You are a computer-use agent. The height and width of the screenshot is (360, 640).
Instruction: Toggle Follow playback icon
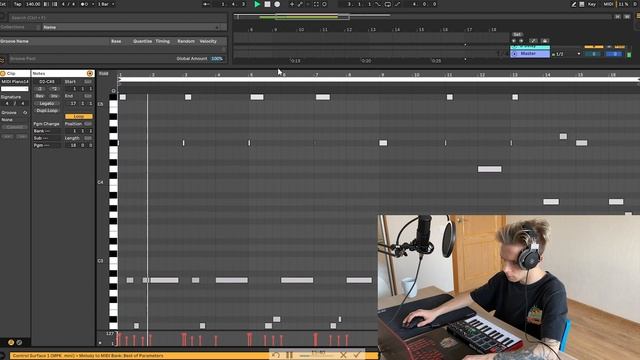(207, 4)
